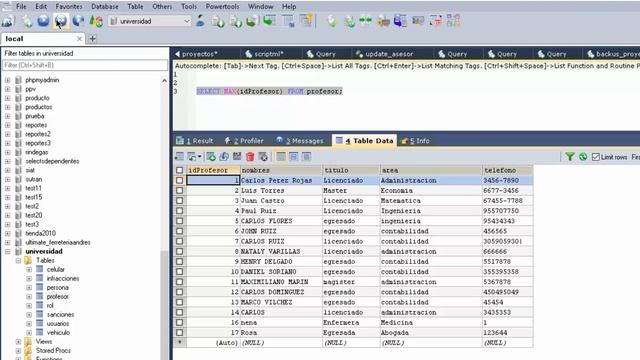Open the query builder icon
Image resolution: width=640 pixels, height=360 pixels.
(x=436, y=21)
